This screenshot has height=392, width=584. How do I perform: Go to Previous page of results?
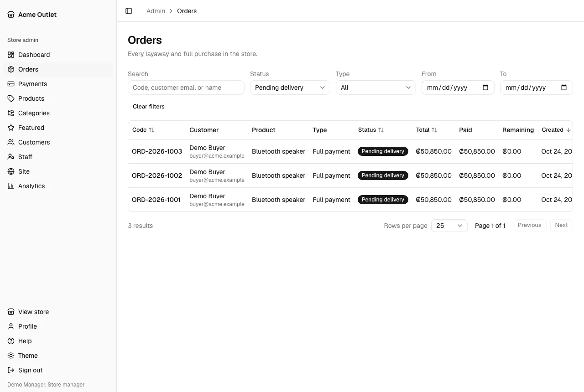(530, 225)
